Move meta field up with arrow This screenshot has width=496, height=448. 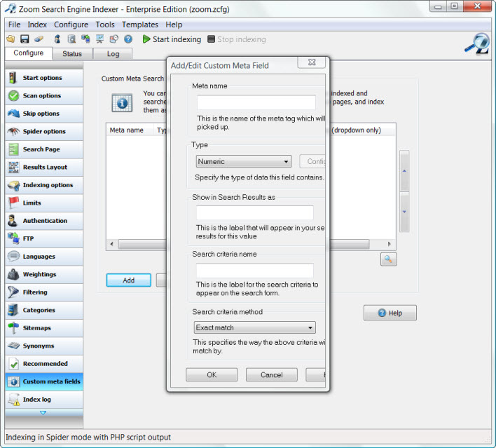[x=404, y=170]
